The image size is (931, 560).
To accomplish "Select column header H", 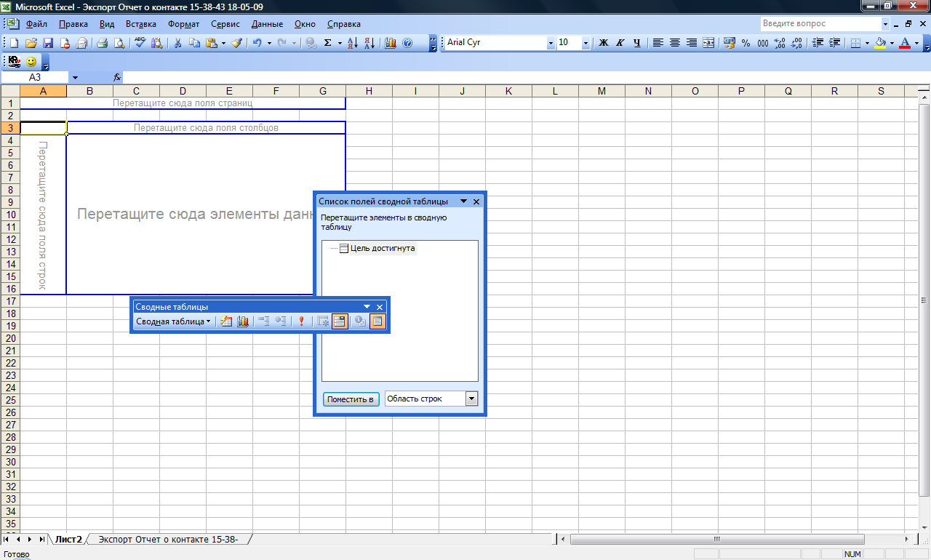I will pos(369,91).
